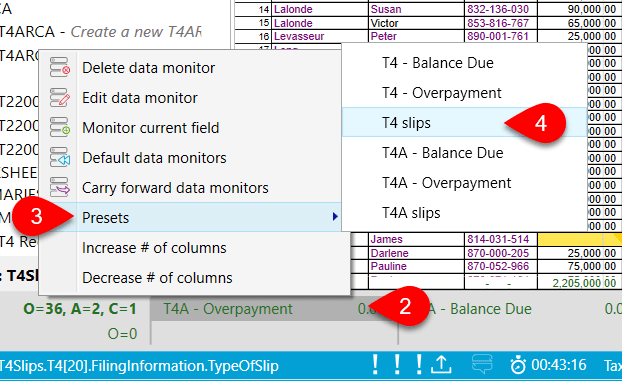This screenshot has width=622, height=381.
Task: Click the T4Slips field path in status bar
Action: tap(139, 366)
